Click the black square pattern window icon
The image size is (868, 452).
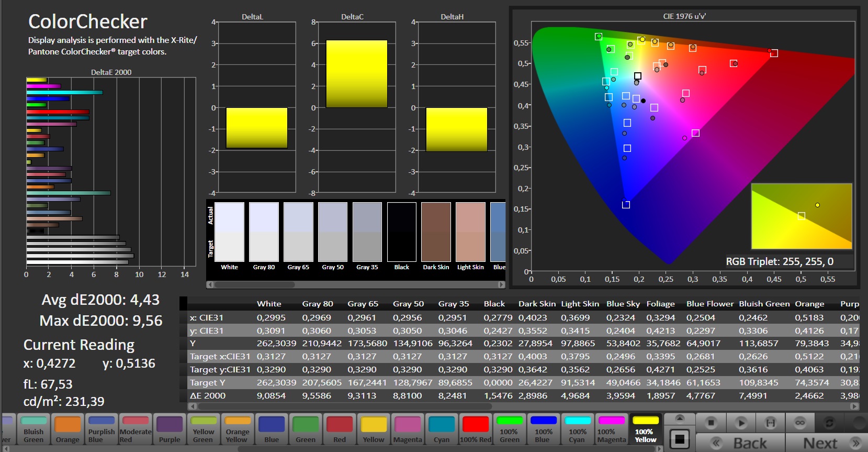click(680, 438)
